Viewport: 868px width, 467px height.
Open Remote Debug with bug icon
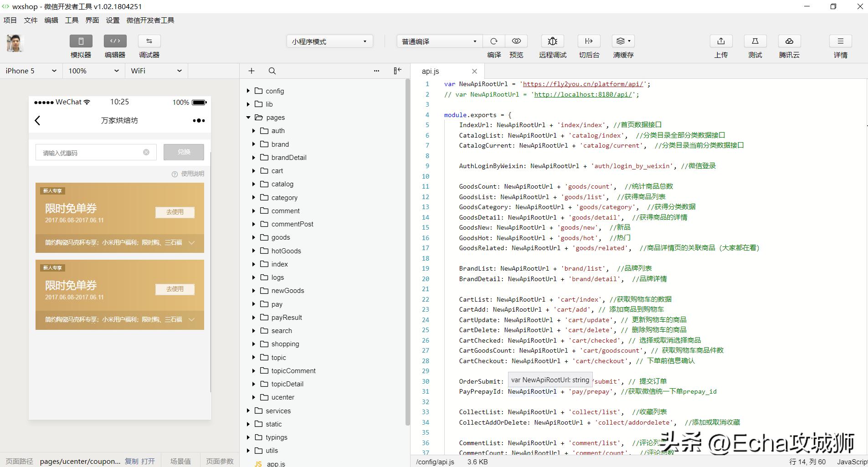(552, 41)
